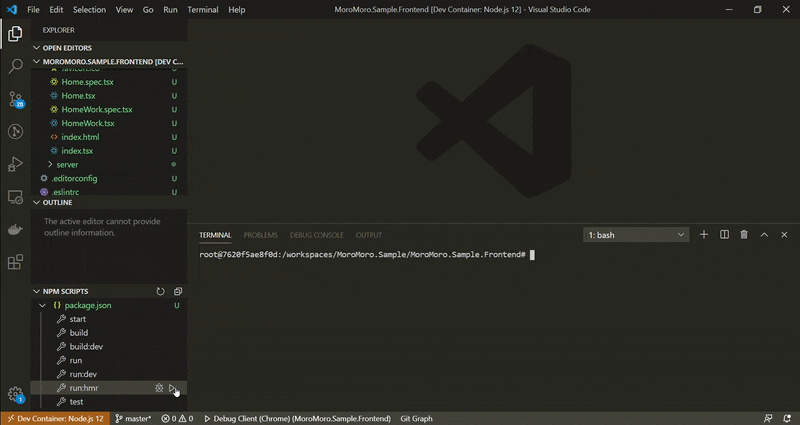800x425 pixels.
Task: Open the Manage gear menu
Action: [15, 394]
